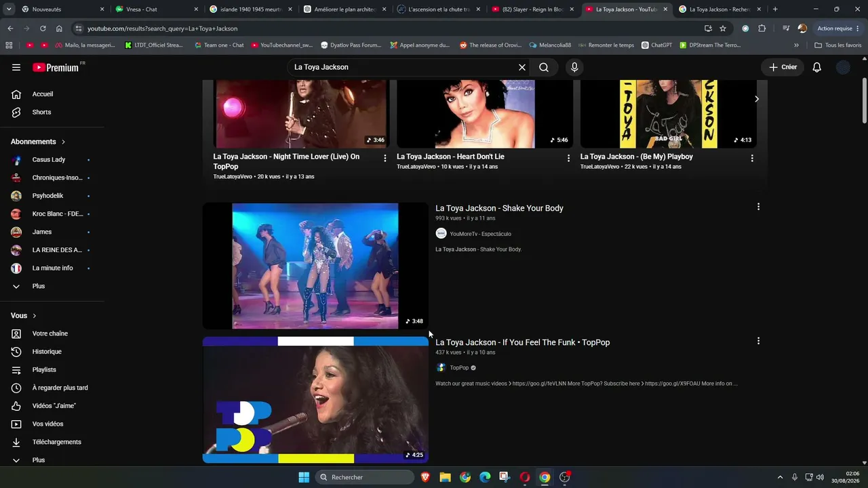The height and width of the screenshot is (488, 868).
Task: Show hidden bookmarks with the double chevron
Action: pos(796,45)
